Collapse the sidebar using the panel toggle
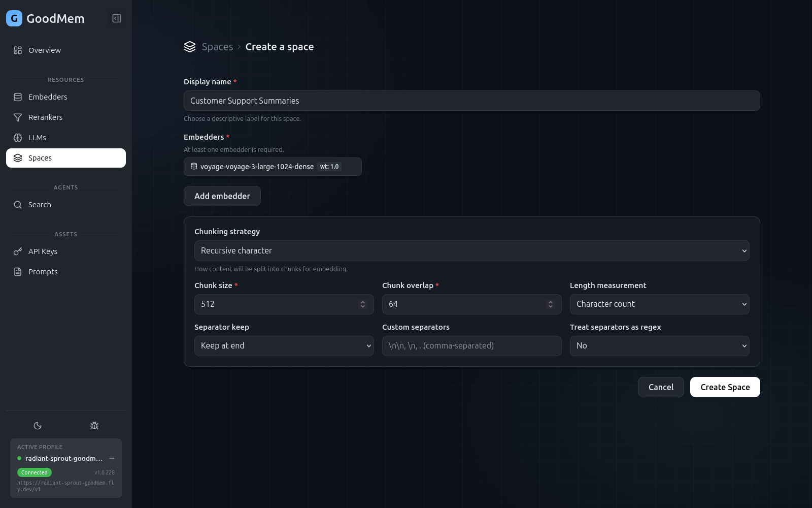The height and width of the screenshot is (508, 812). (116, 18)
